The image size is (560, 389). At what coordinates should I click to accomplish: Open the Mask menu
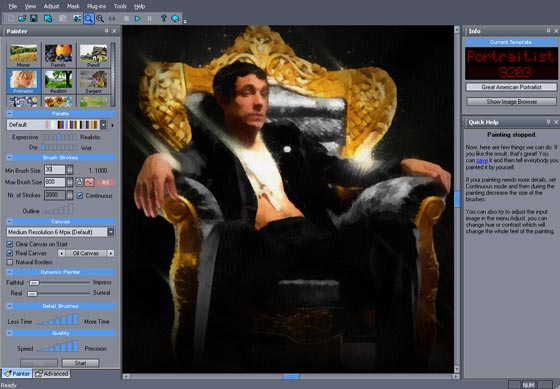[x=73, y=6]
